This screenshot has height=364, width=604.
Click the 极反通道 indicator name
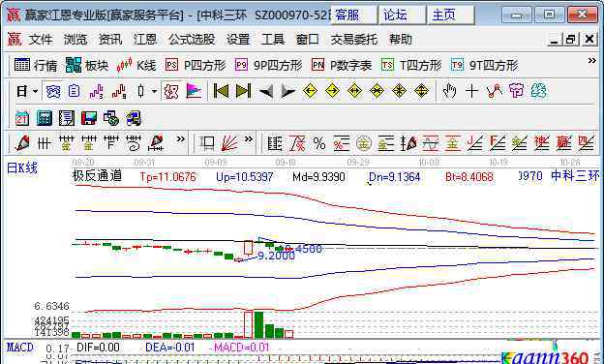point(97,176)
